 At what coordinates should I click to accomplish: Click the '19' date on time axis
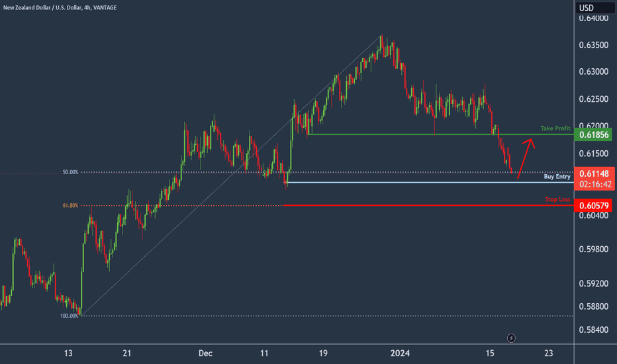[x=323, y=353]
